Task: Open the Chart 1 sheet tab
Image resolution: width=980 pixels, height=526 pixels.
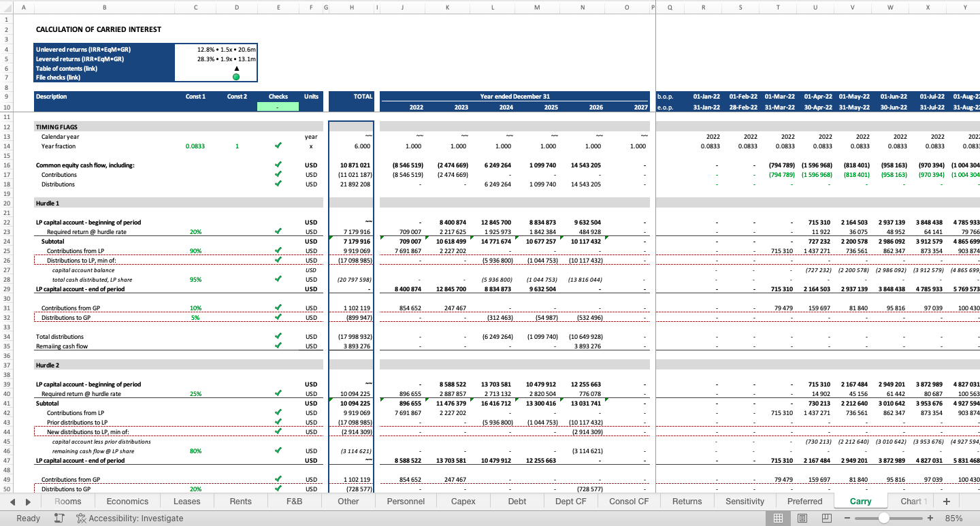Action: pyautogui.click(x=911, y=502)
